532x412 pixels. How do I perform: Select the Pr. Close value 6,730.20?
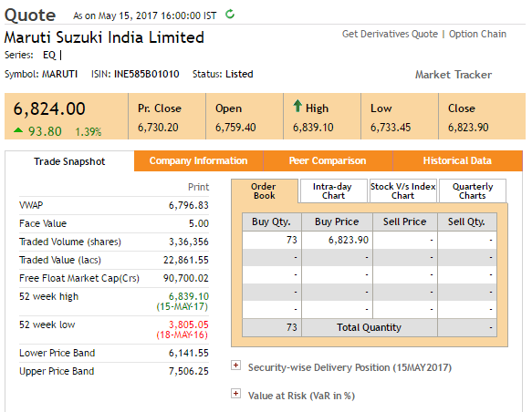(x=158, y=128)
